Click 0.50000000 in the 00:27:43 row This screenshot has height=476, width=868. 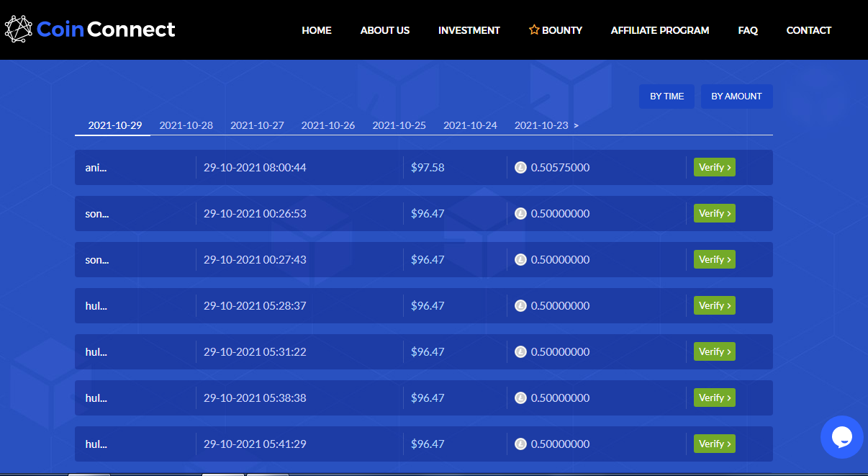[560, 260]
